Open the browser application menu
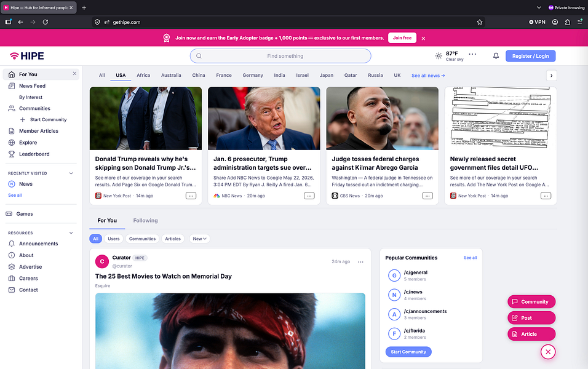 click(x=580, y=22)
